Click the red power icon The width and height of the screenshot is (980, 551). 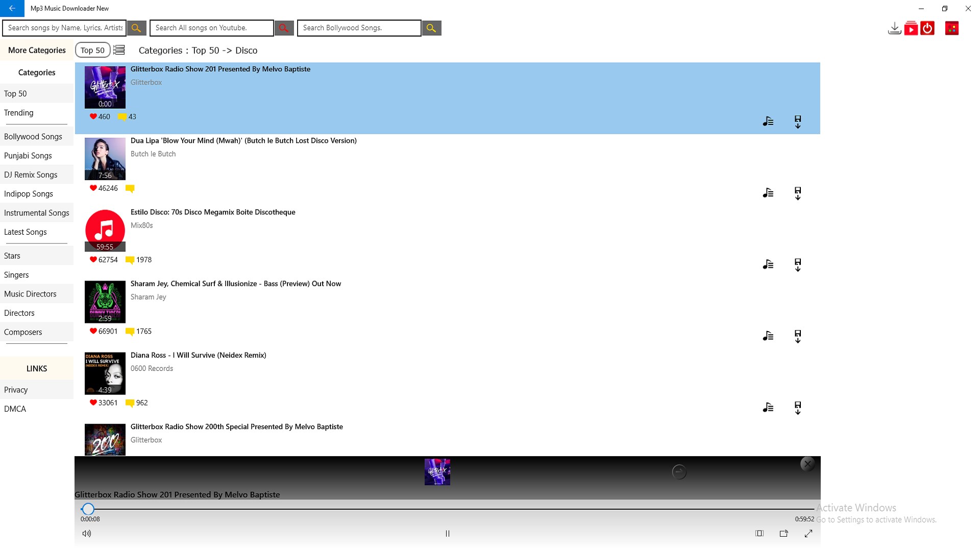(x=927, y=28)
